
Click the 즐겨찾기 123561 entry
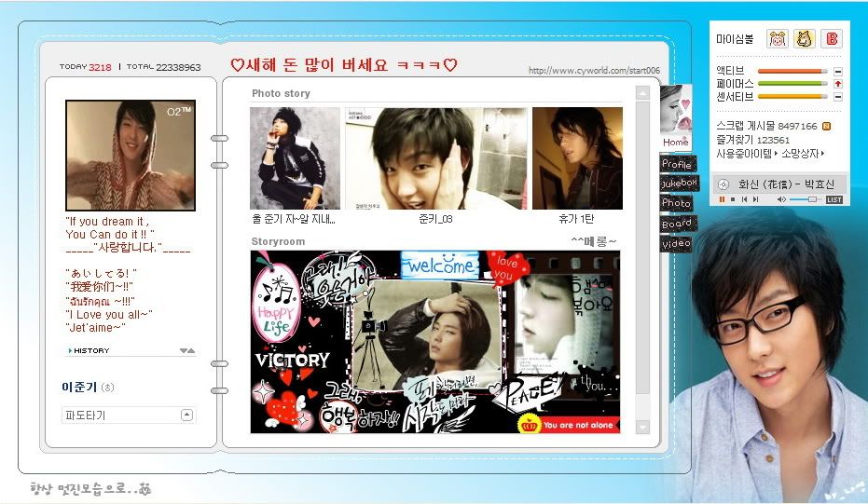click(x=753, y=140)
